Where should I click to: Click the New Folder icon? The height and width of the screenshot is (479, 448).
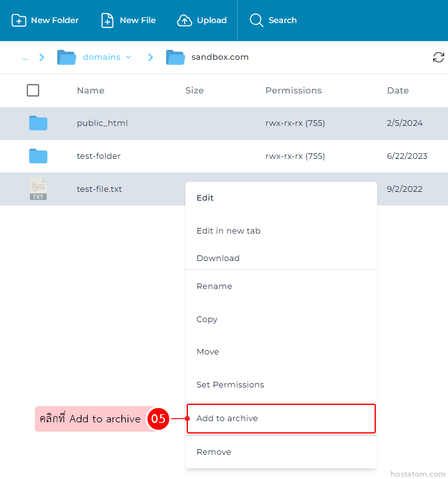click(19, 21)
